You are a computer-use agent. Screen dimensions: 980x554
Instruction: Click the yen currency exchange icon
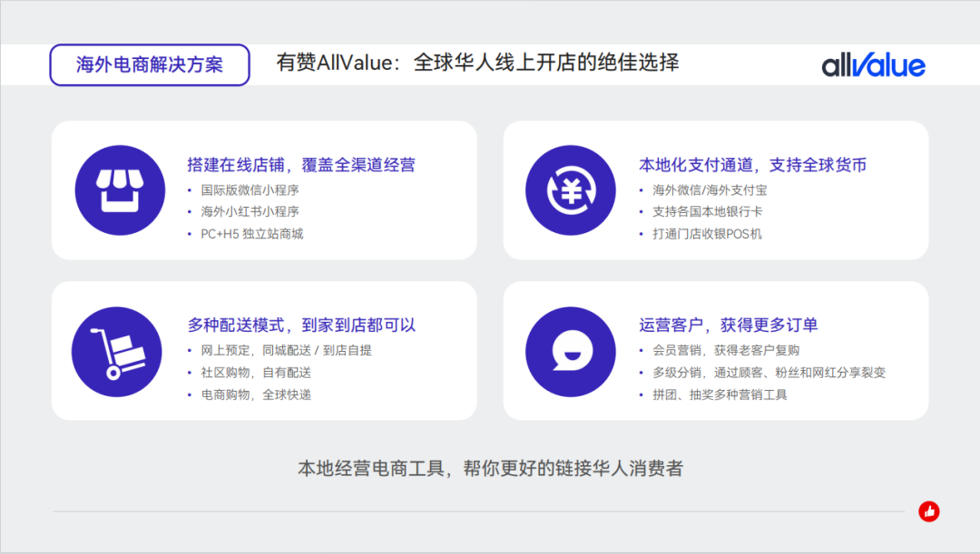pyautogui.click(x=571, y=190)
